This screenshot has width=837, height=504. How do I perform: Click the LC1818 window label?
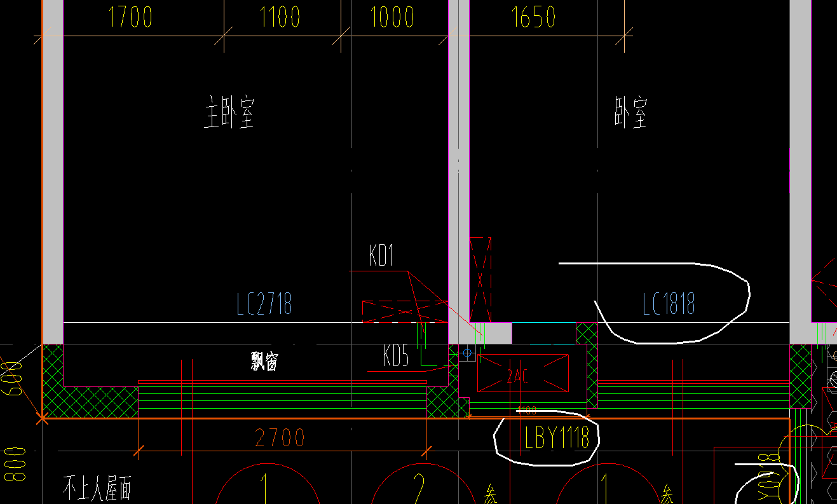[x=669, y=304]
